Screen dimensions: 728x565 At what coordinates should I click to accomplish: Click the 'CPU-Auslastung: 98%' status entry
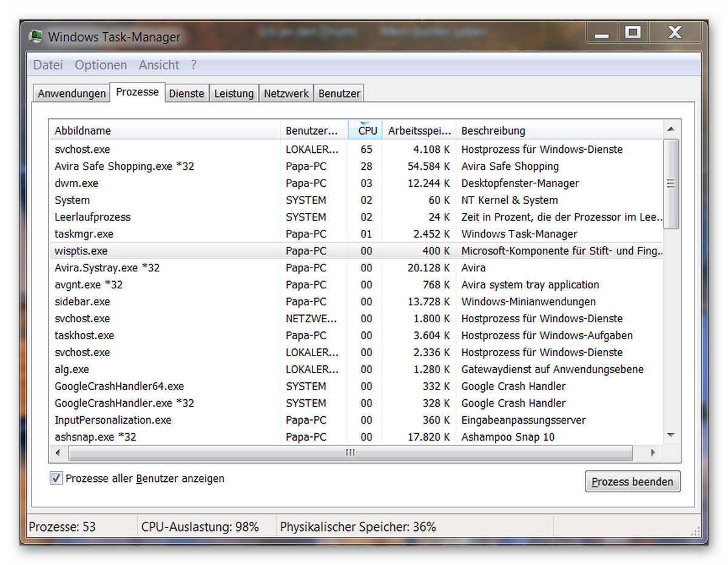coord(200,527)
